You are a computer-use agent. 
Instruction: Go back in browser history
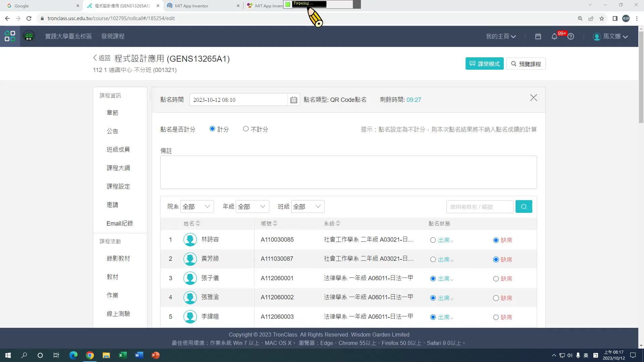coord(7,18)
